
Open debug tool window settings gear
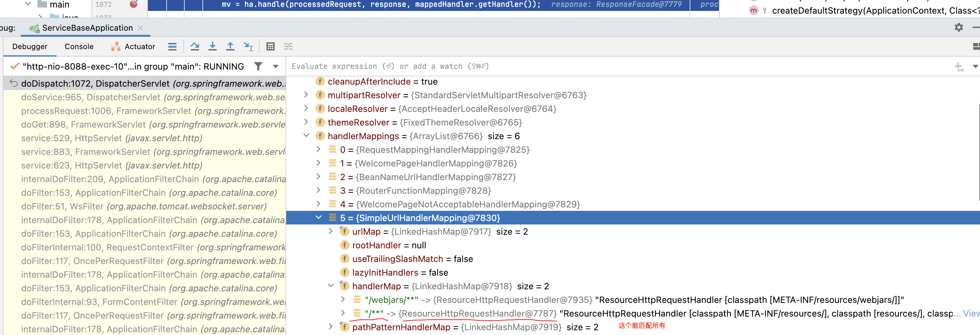point(959,27)
